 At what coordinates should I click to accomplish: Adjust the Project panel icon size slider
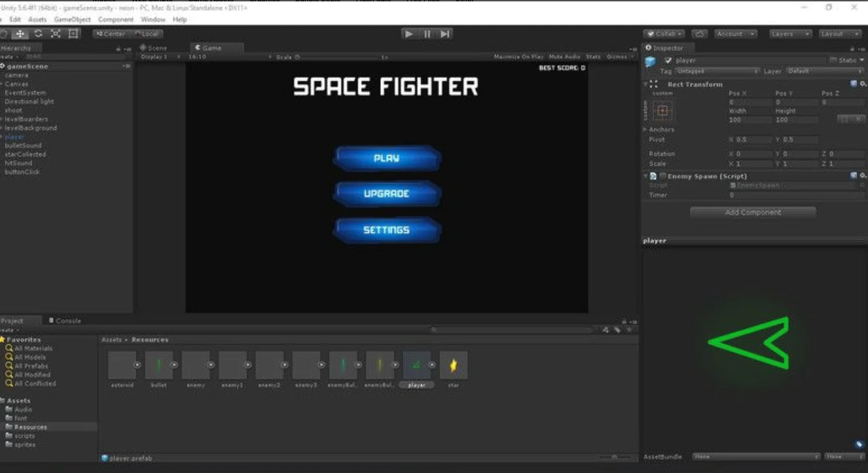click(x=614, y=457)
